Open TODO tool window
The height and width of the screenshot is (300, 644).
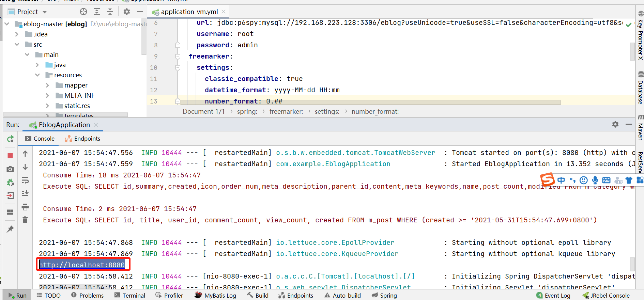49,295
